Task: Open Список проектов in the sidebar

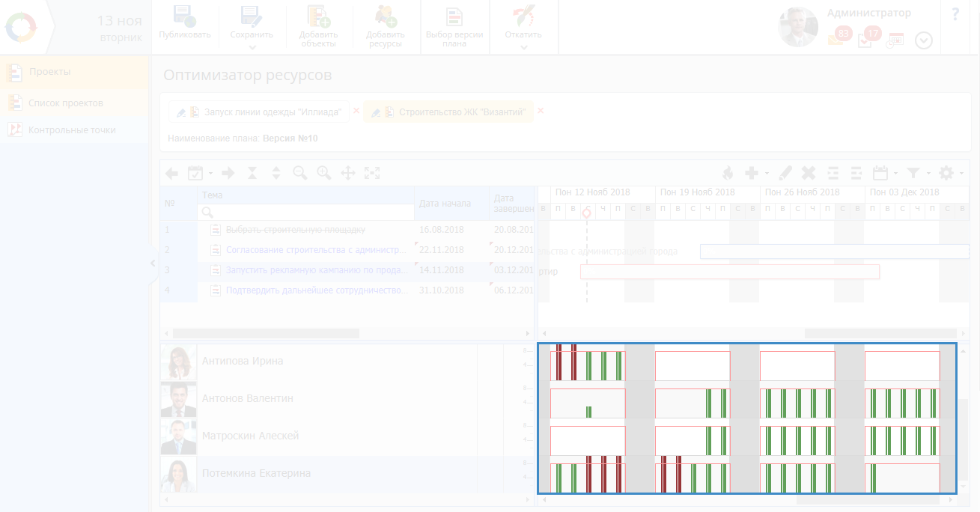Action: coord(66,103)
